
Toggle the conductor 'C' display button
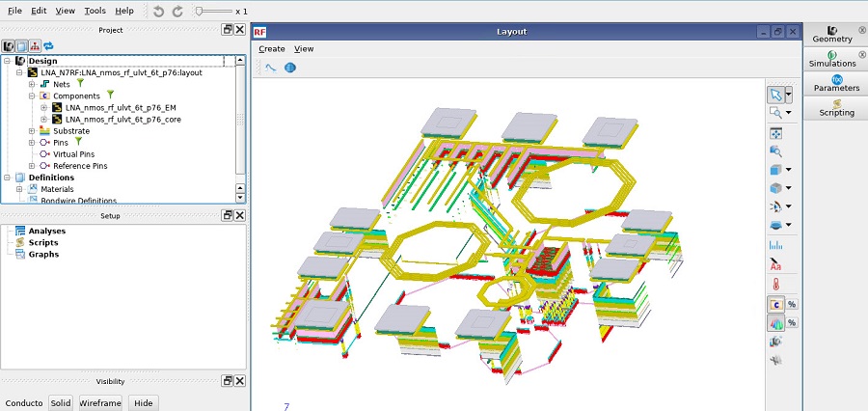[x=775, y=304]
